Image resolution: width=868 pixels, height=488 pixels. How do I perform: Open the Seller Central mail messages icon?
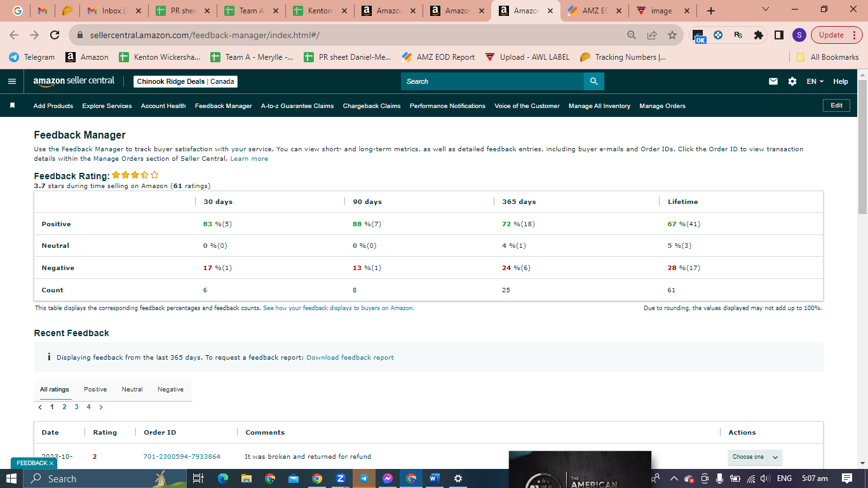tap(773, 81)
